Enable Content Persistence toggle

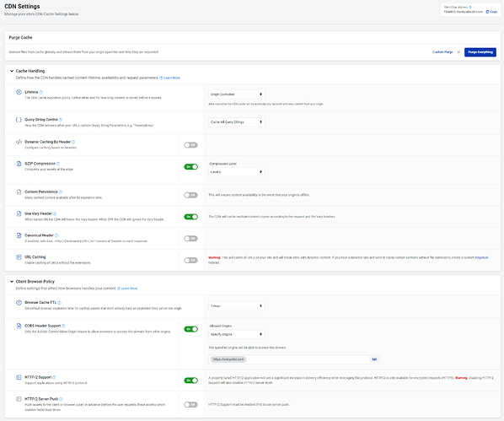click(190, 195)
